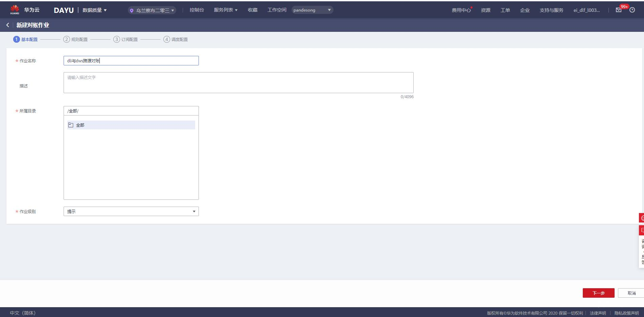Open 费用中心 in the top bar

[461, 10]
